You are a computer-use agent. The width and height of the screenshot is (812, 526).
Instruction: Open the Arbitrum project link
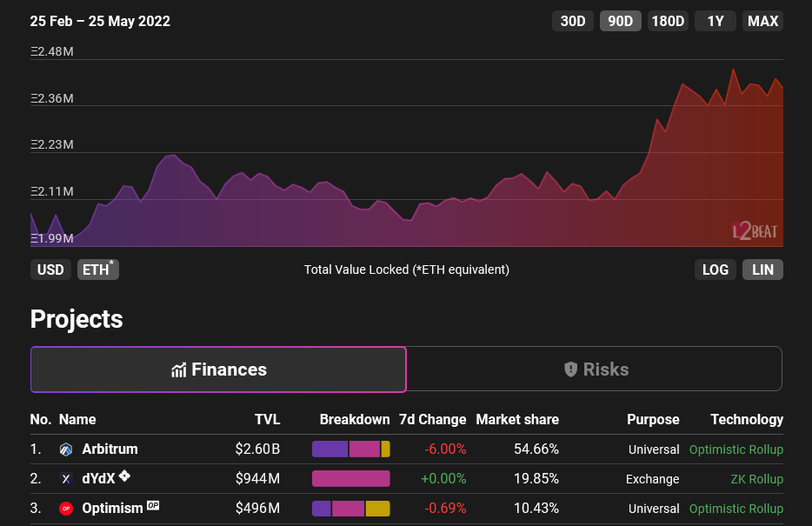(110, 449)
